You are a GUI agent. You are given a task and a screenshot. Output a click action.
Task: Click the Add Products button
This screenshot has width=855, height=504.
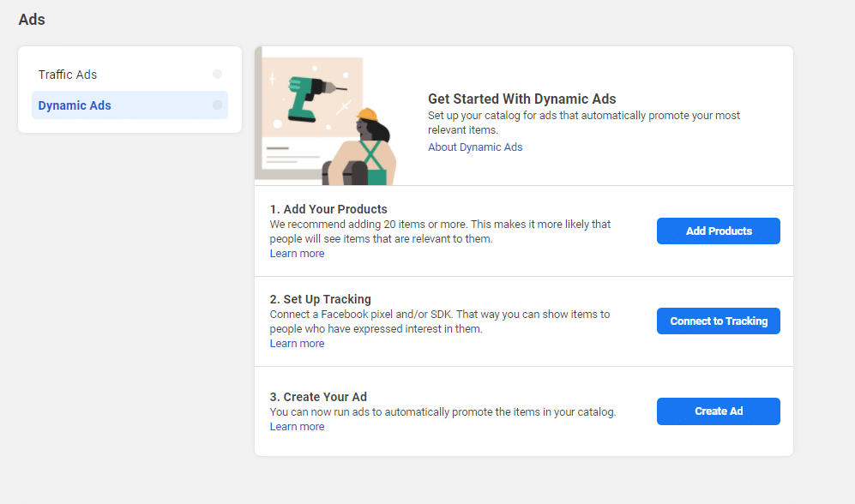[718, 231]
